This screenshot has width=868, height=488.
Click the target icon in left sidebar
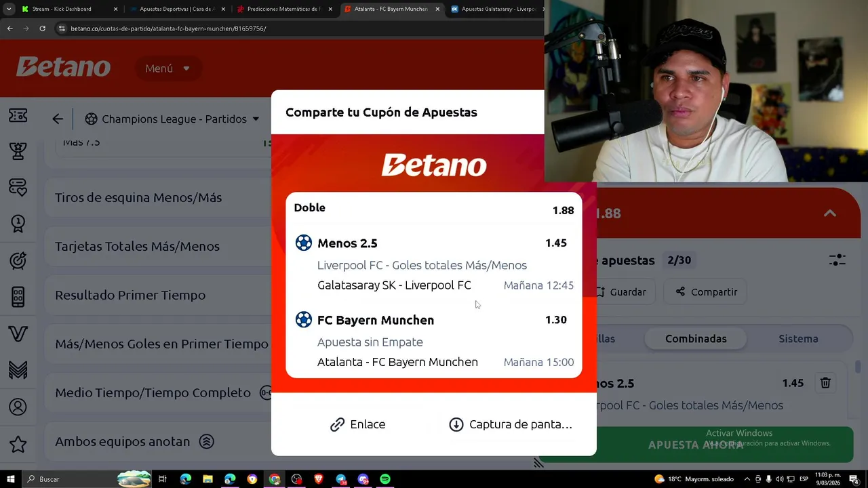click(18, 260)
